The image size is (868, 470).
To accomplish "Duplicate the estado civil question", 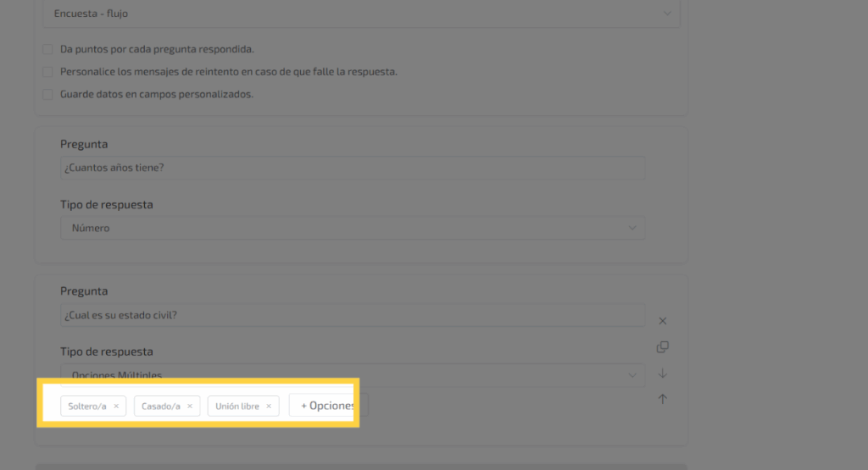I will click(x=663, y=347).
